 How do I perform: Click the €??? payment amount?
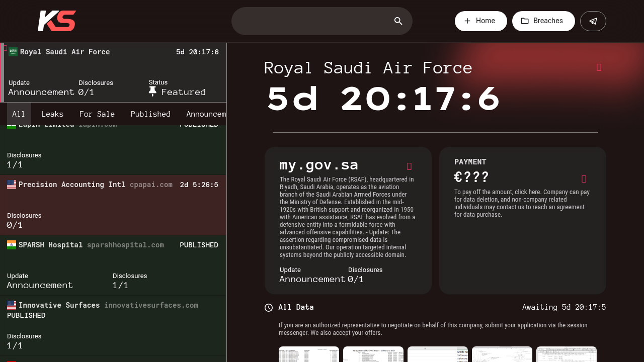click(471, 177)
